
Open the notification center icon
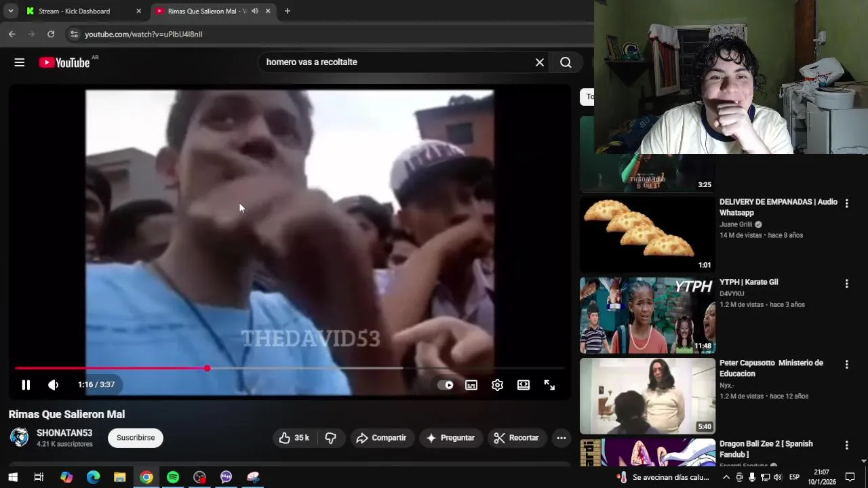coord(850,477)
